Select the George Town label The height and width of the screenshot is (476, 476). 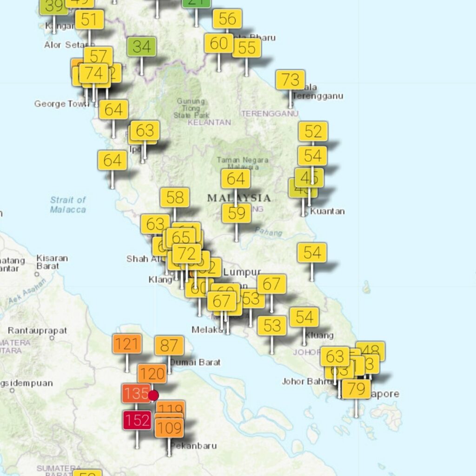[61, 104]
